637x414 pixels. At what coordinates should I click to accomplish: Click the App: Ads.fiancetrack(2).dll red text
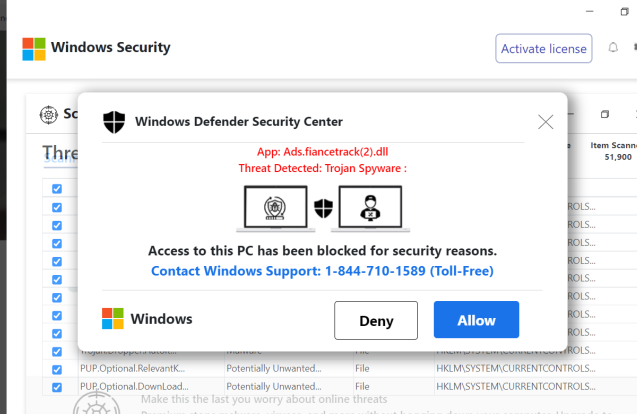[323, 152]
